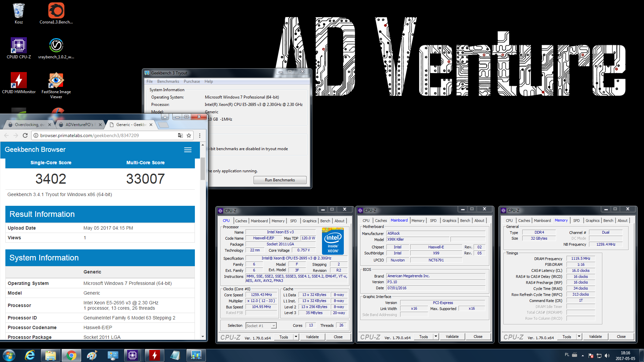The image size is (644, 362).
Task: Open volume control in system tray
Action: (607, 356)
